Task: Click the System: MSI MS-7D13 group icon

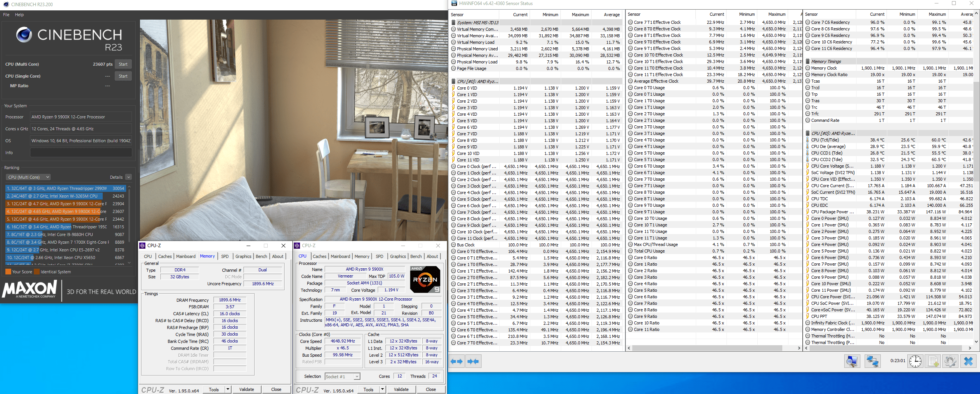Action: click(453, 23)
